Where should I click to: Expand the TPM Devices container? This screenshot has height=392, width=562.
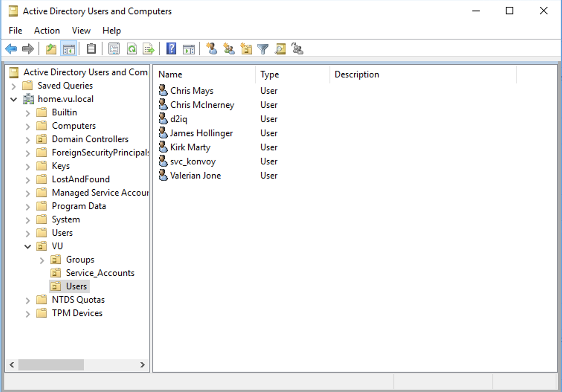coord(28,314)
